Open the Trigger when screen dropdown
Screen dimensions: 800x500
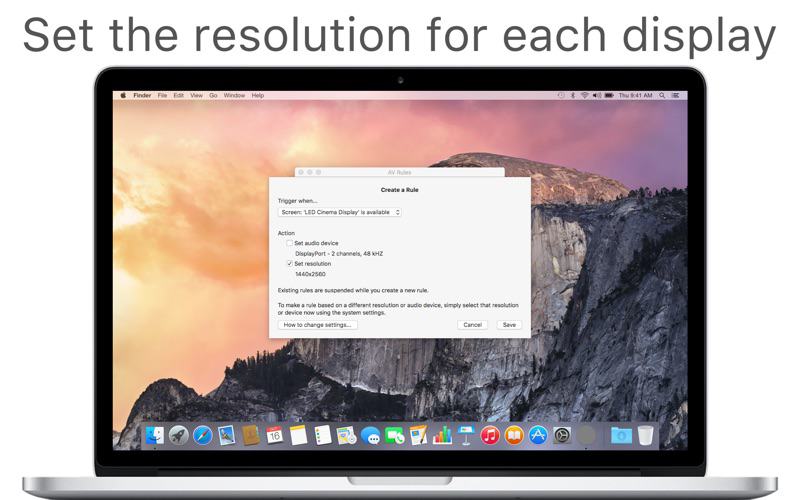point(339,212)
